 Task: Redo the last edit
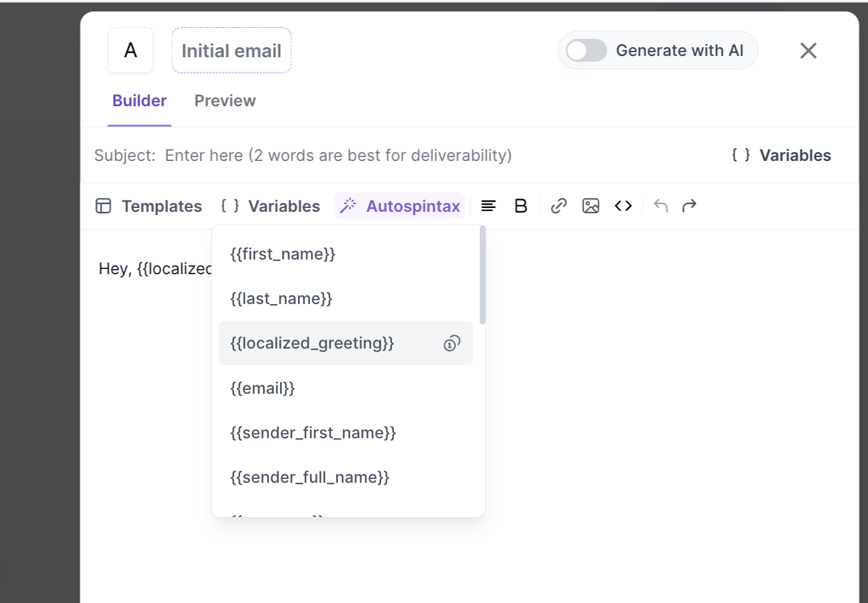click(x=689, y=206)
